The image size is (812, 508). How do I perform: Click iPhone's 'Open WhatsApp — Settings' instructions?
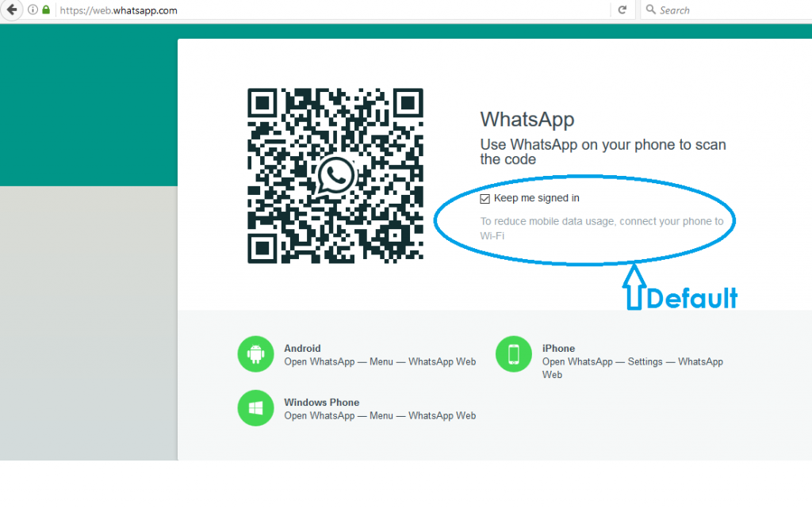[632, 368]
